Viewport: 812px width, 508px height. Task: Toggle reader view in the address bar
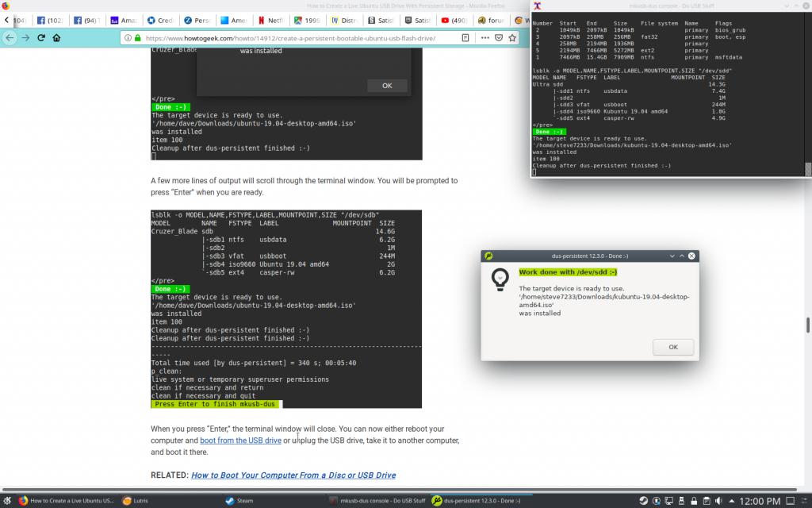pos(465,38)
